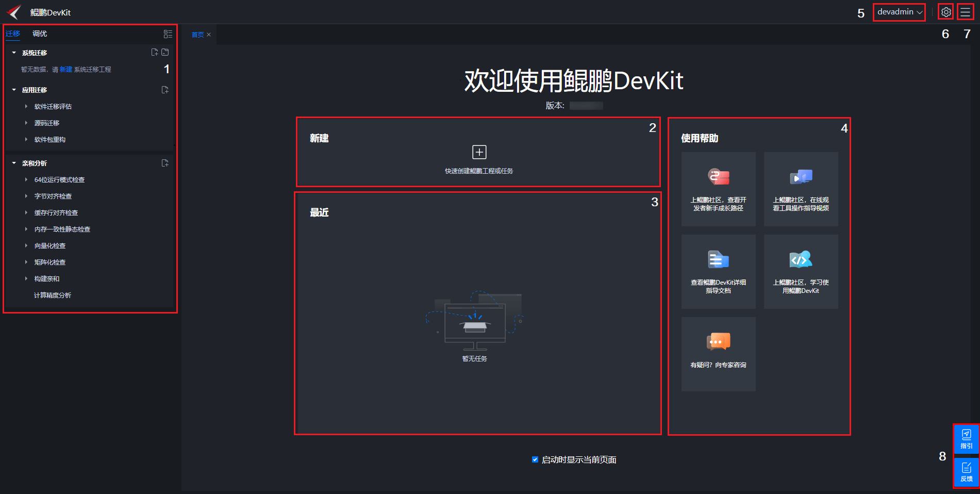This screenshot has width=980, height=494.
Task: Click the plus icon in the 新建 card
Action: (479, 152)
